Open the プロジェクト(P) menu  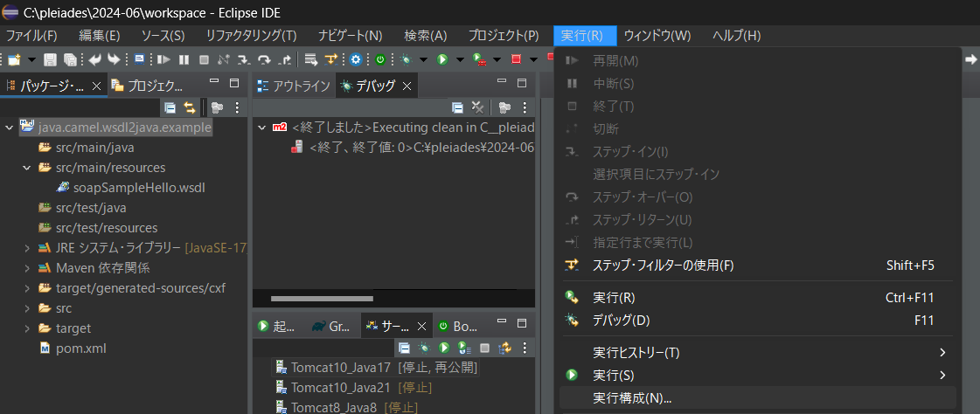[x=504, y=36]
